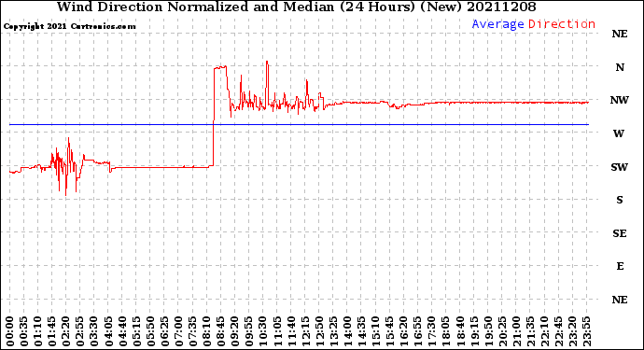The width and height of the screenshot is (644, 350).
Task: Click the red Direction legend label
Action: pos(562,24)
